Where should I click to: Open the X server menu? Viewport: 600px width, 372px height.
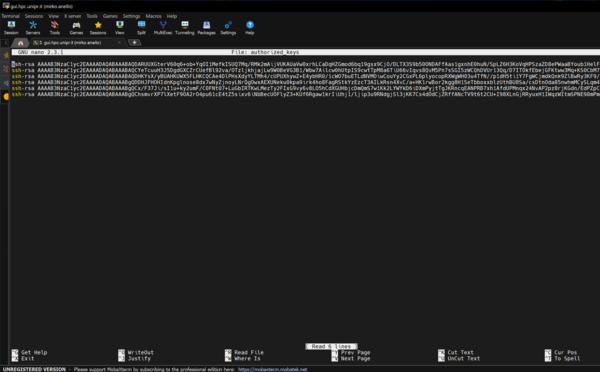[x=72, y=16]
